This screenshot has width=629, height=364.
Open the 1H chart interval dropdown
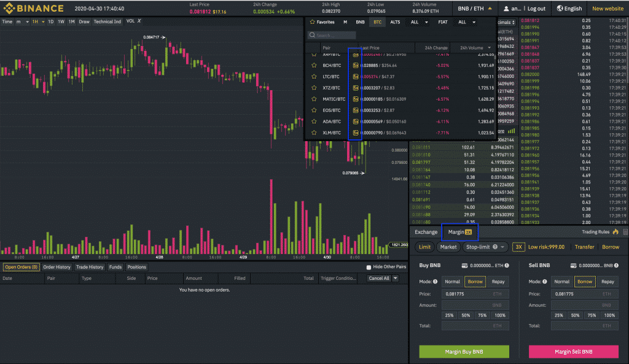point(43,21)
